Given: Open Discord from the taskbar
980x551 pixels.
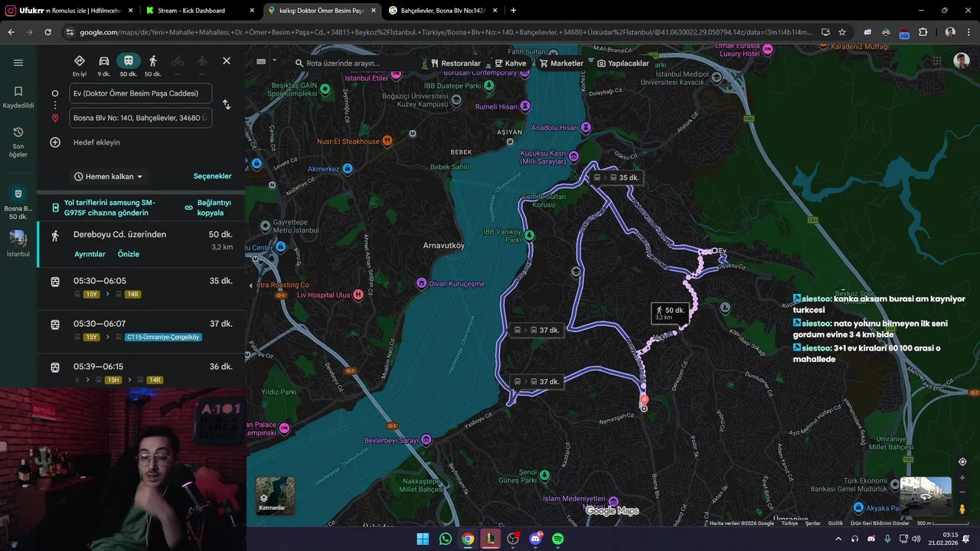Looking at the screenshot, I should coord(535,539).
